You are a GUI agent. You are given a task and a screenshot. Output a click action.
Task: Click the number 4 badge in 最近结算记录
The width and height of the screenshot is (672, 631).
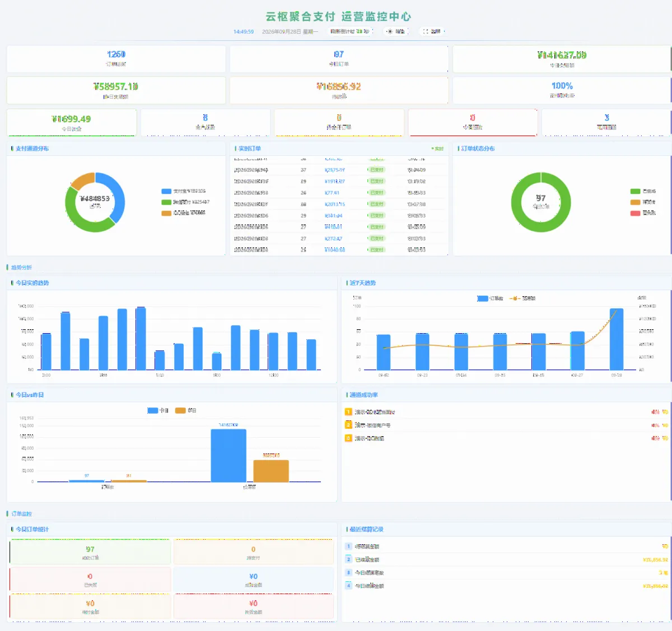pos(348,586)
